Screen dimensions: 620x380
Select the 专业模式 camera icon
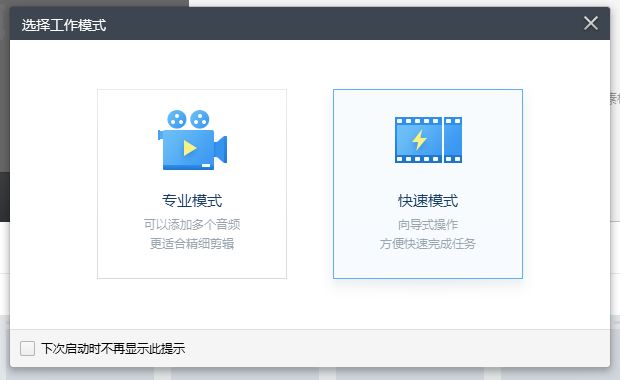pos(192,140)
